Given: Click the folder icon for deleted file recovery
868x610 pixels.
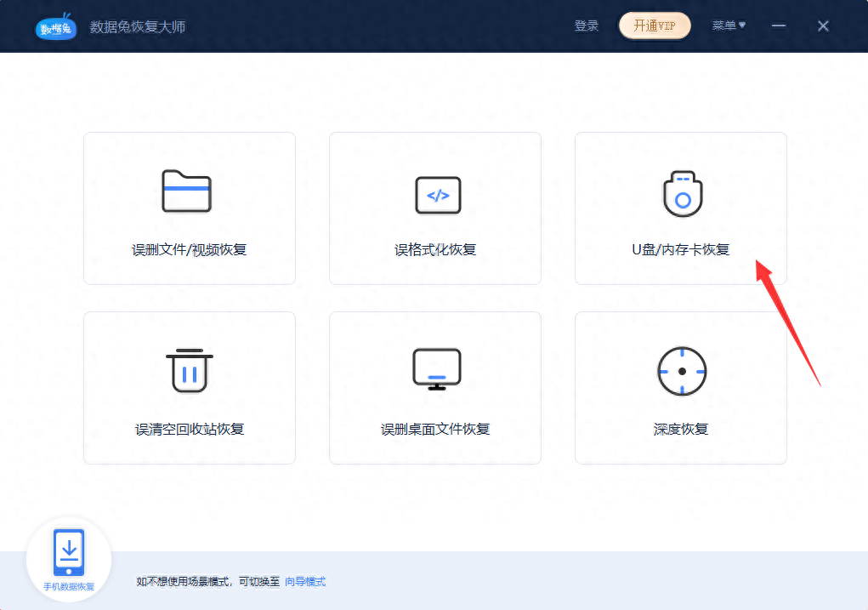Looking at the screenshot, I should coord(186,191).
